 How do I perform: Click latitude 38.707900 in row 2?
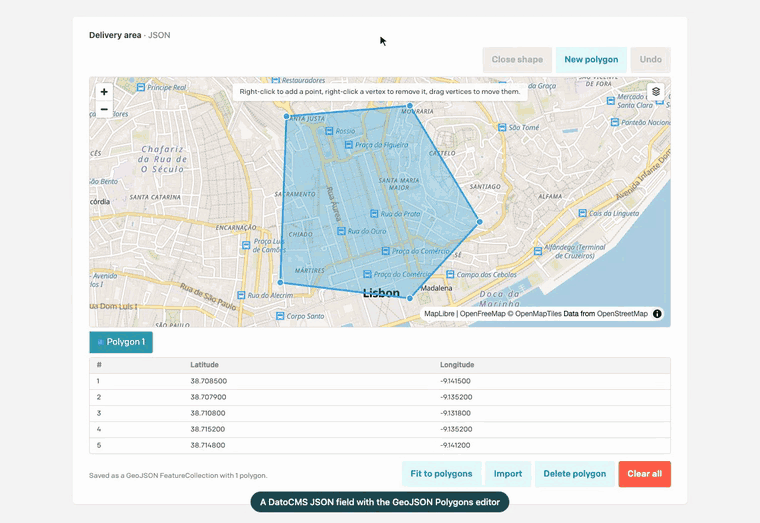tap(208, 397)
